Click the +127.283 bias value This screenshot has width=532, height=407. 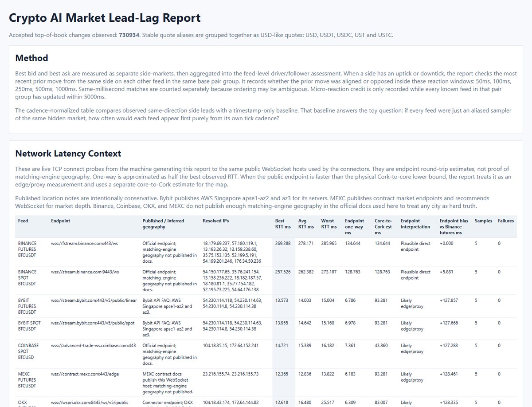tap(449, 345)
